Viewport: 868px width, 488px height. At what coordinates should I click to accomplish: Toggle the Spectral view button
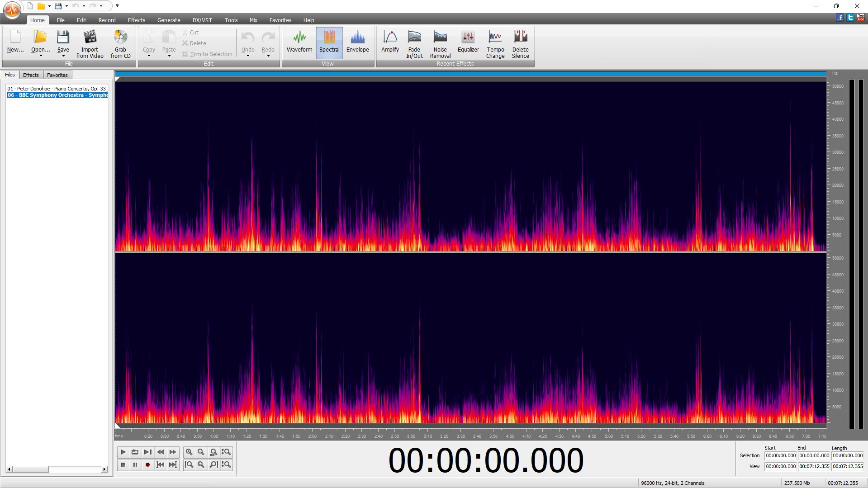tap(329, 43)
